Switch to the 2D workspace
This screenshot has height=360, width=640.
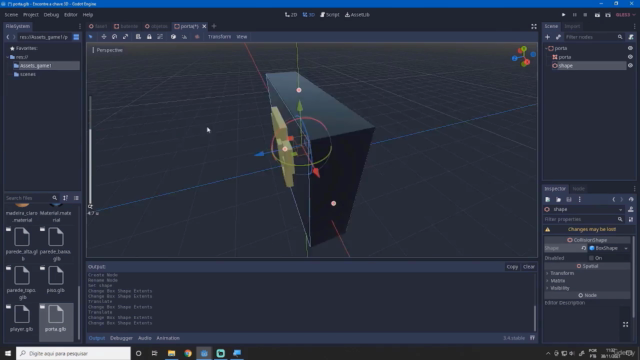coord(291,15)
